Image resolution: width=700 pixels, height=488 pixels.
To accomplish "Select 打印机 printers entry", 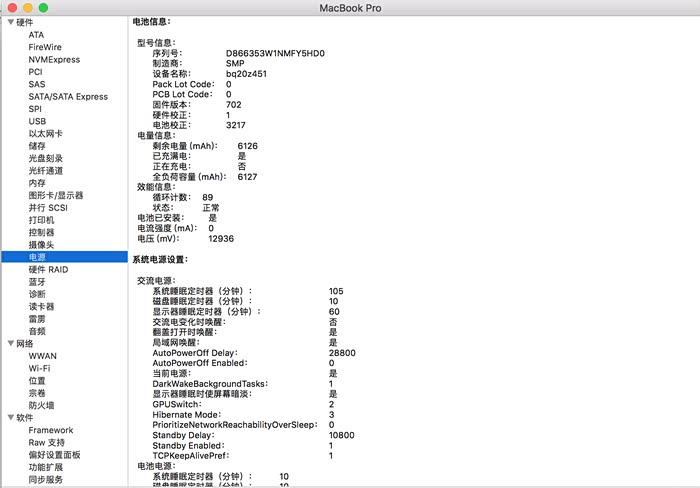I will 42,220.
